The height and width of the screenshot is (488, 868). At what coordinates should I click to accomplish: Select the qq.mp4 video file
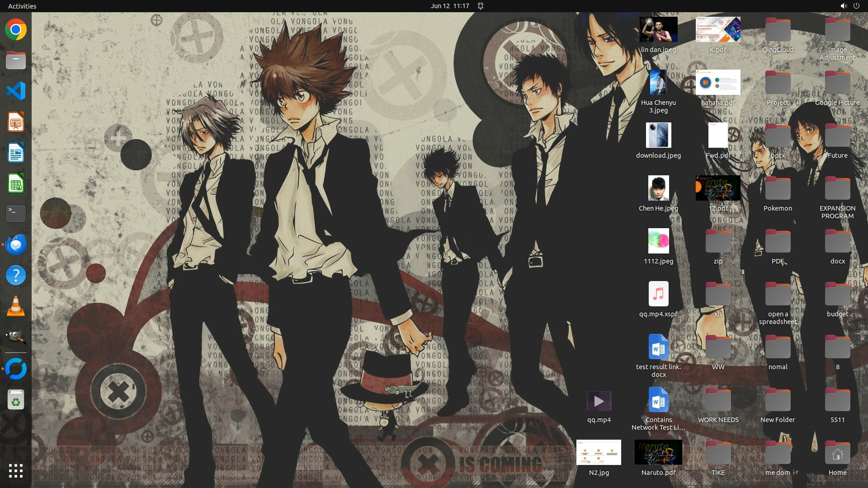(x=599, y=401)
